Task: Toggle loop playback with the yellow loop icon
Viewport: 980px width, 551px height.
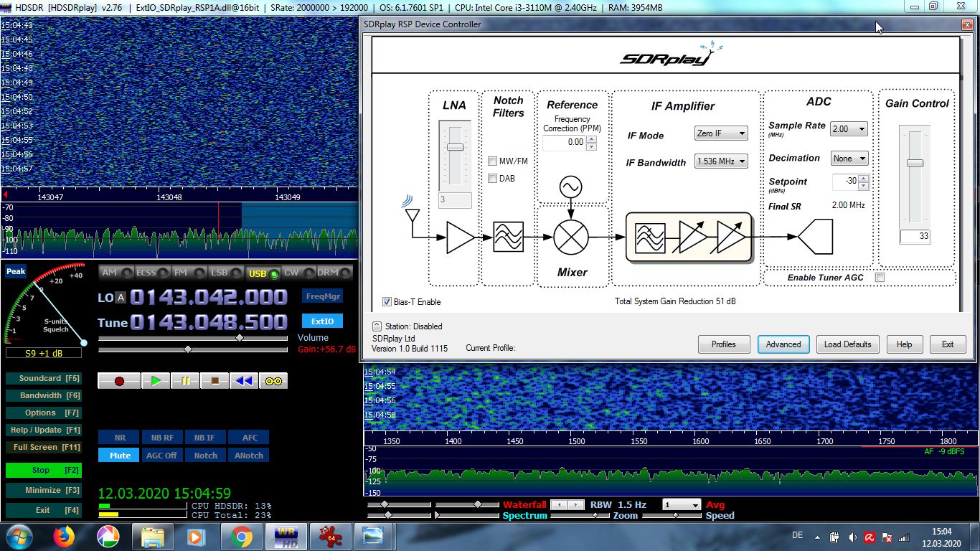Action: [x=273, y=381]
